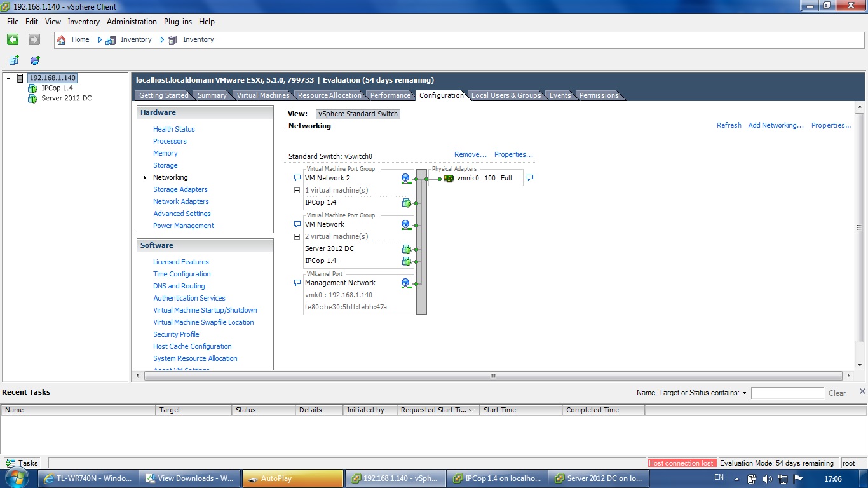Screen dimensions: 868x488
Task: Click the new virtual machine toolbar icon
Action: tap(14, 60)
